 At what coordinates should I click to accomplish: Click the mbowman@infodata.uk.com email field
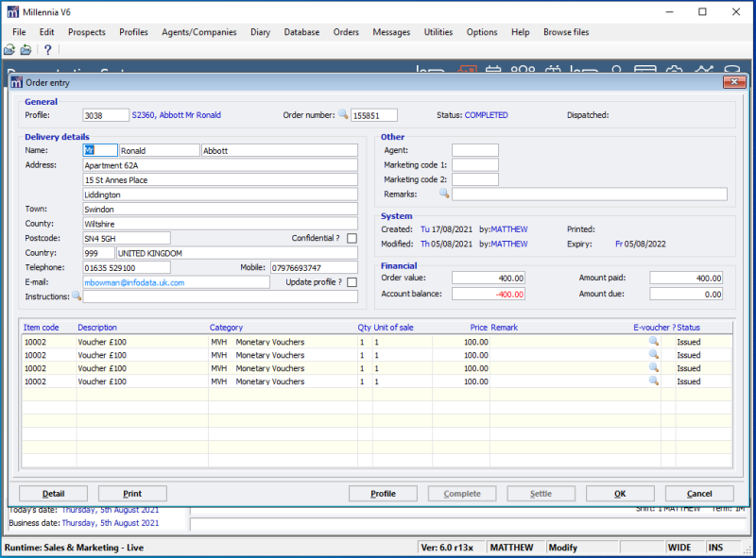pos(175,282)
